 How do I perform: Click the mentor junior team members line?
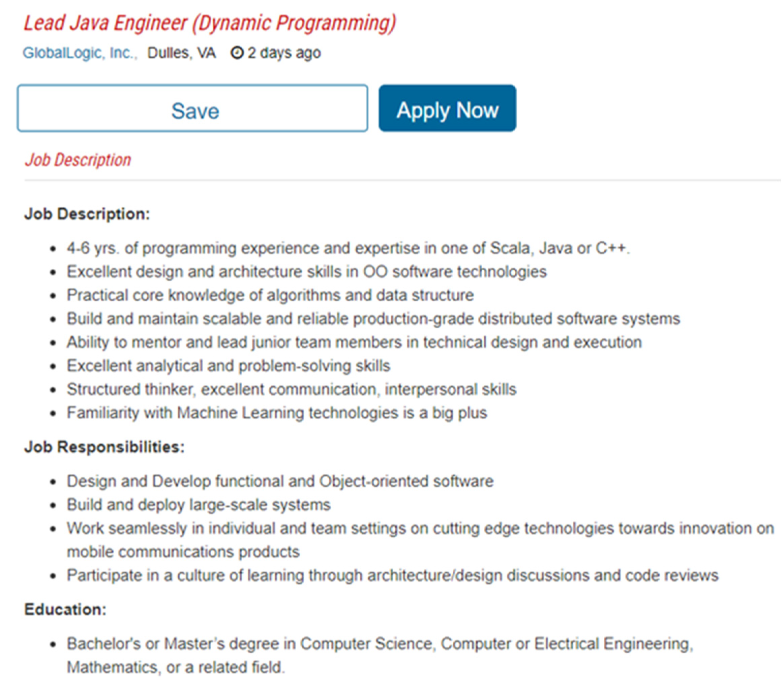coord(354,342)
